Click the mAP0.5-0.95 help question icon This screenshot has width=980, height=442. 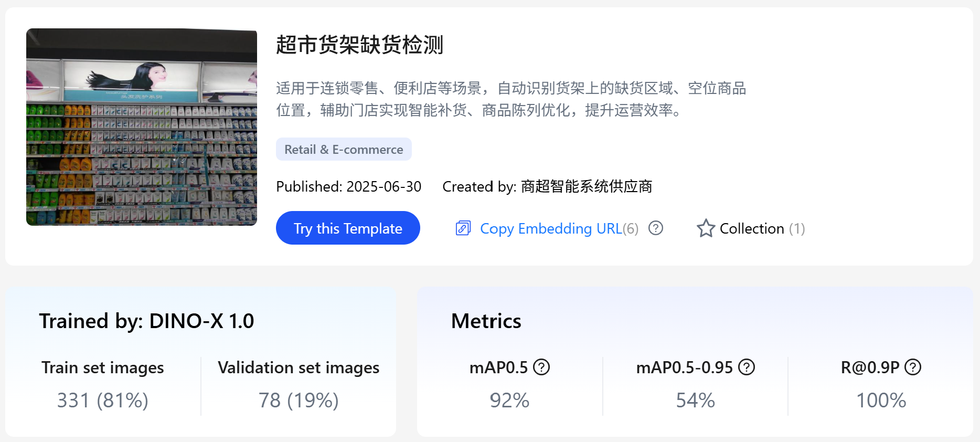point(747,367)
